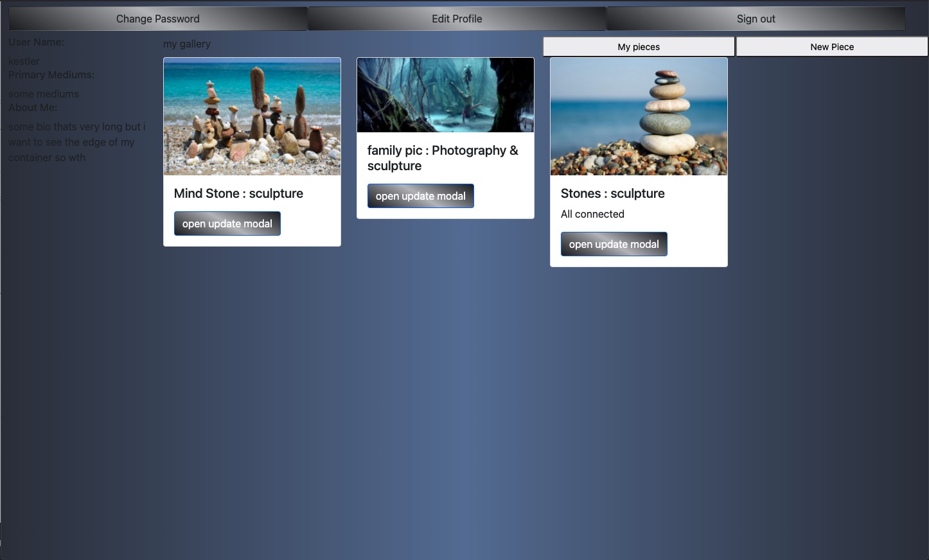Viewport: 929px width, 560px height.
Task: Click the family pic thumbnail image
Action: 445,95
